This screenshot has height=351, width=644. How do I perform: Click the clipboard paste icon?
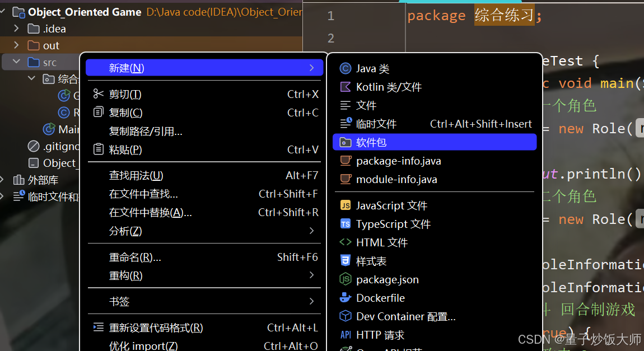point(99,149)
